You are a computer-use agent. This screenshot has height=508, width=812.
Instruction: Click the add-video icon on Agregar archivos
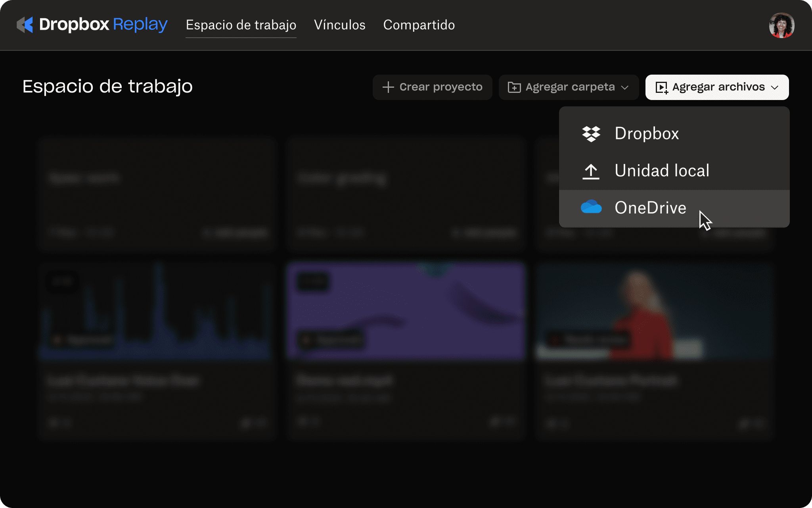pos(662,87)
